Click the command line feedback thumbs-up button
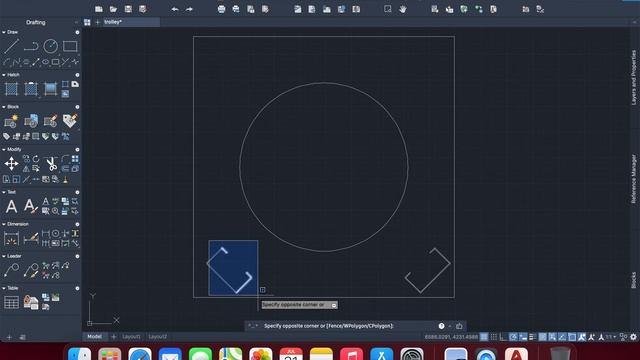The image size is (640, 360). pyautogui.click(x=459, y=326)
